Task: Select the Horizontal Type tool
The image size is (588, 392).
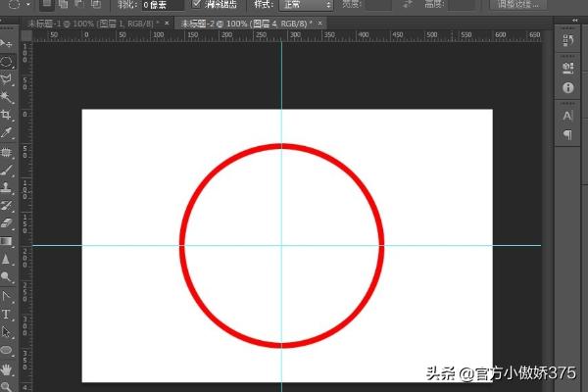Action: pos(7,314)
